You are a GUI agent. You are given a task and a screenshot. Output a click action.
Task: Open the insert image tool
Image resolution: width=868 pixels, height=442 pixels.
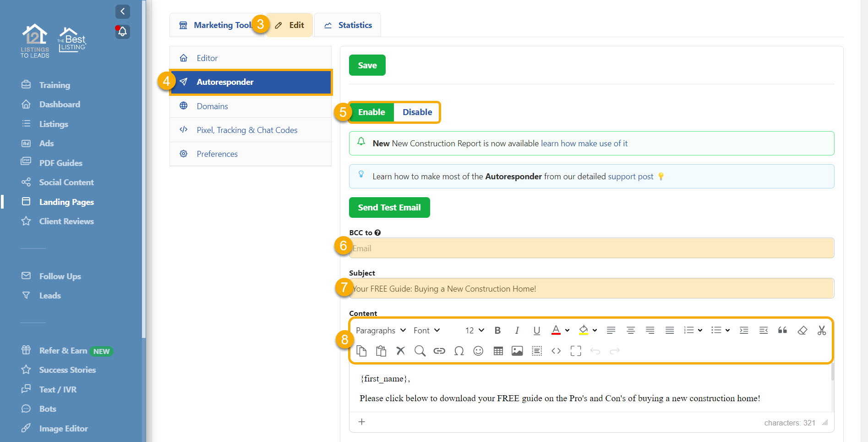517,351
